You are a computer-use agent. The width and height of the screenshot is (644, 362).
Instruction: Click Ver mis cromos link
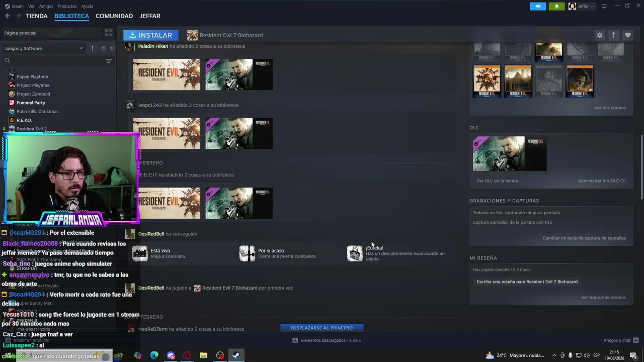(x=610, y=108)
